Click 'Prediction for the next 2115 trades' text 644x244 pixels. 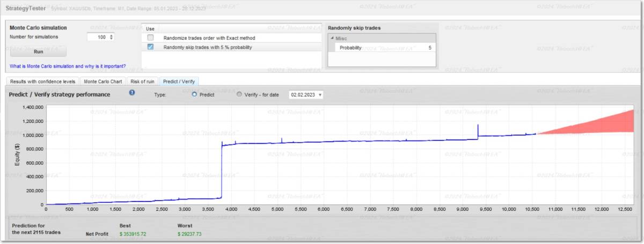[x=36, y=229]
